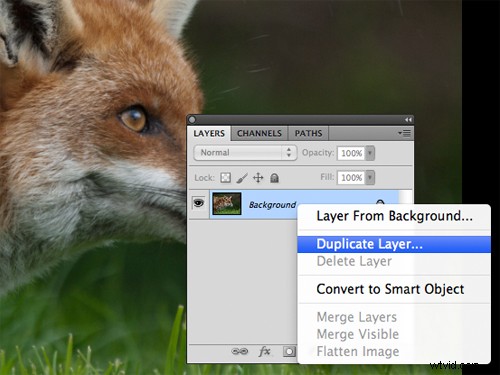Toggle lock position move icon
This screenshot has width=500, height=375.
pyautogui.click(x=258, y=178)
